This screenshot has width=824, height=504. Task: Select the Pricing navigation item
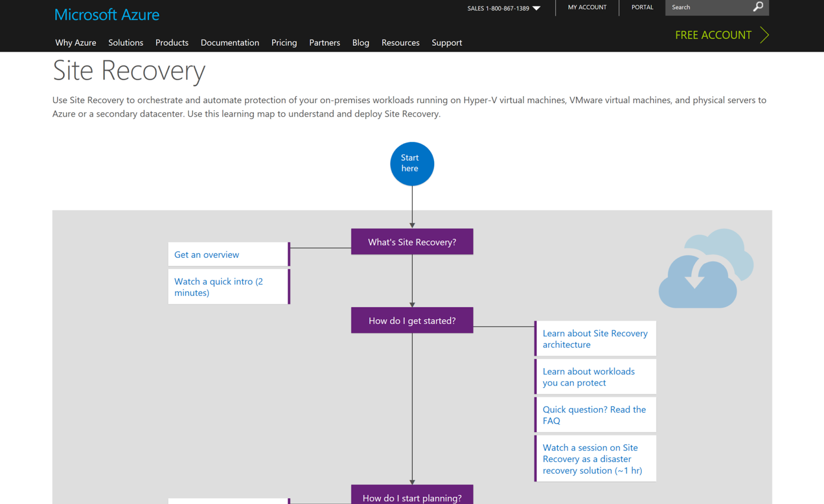click(x=284, y=43)
